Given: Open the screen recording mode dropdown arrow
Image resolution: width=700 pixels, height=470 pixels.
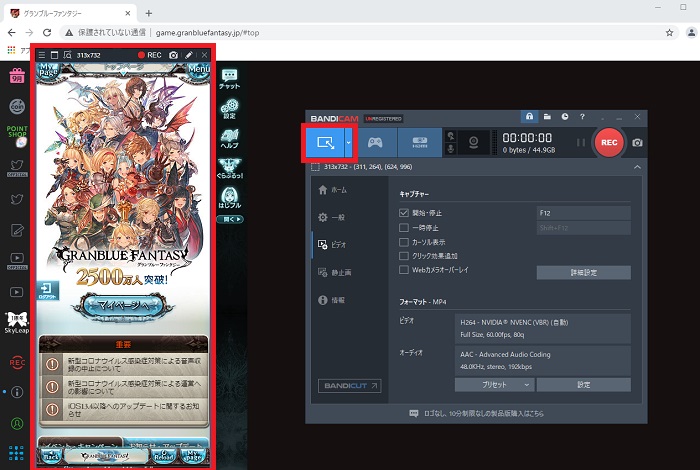Looking at the screenshot, I should point(349,143).
